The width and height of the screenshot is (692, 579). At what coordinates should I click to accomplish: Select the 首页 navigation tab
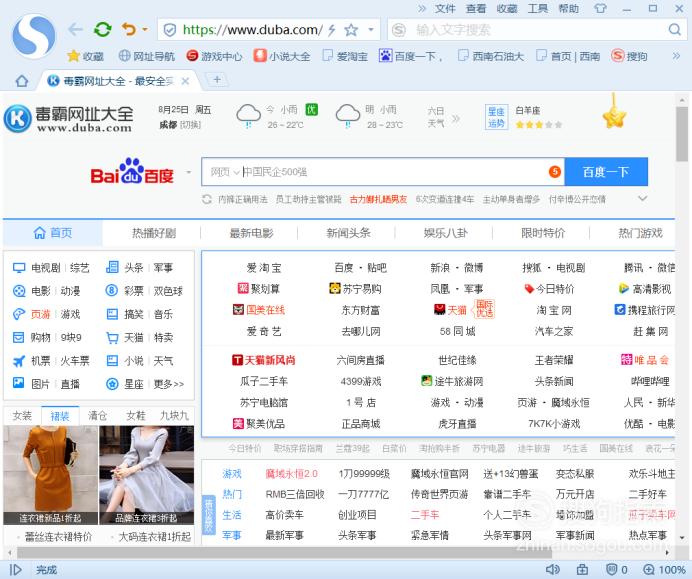(x=53, y=233)
